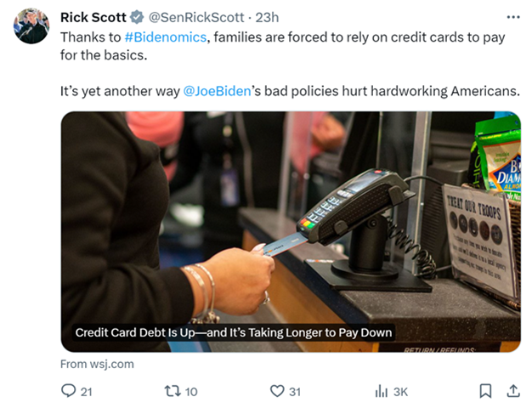The height and width of the screenshot is (408, 532).
Task: Click the retweet arrows icon
Action: (173, 391)
